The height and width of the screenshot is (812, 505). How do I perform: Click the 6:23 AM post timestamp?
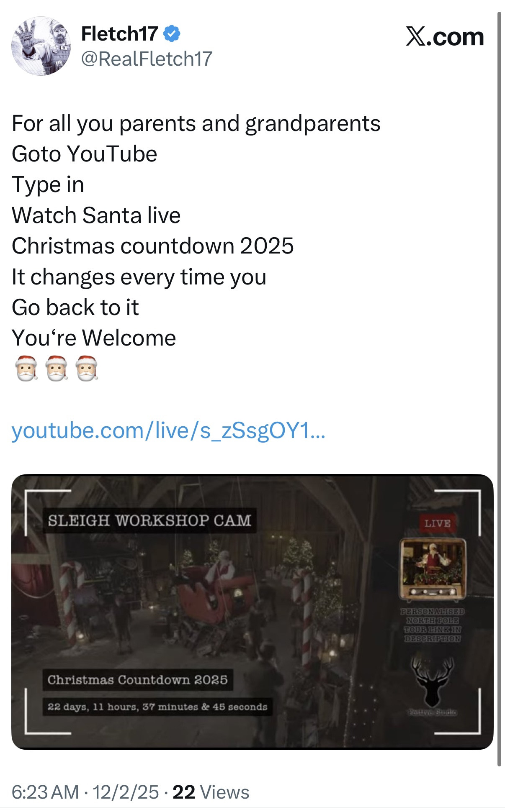pos(45,792)
